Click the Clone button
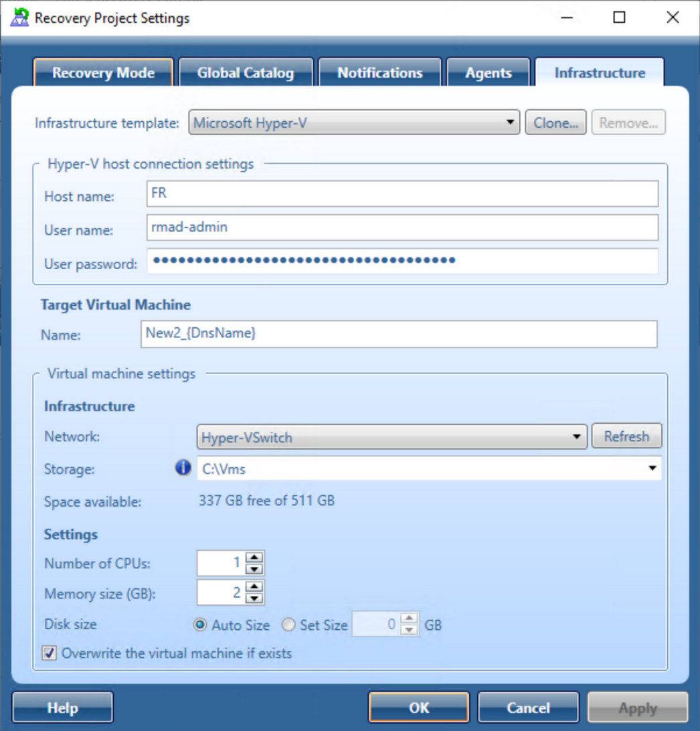700x731 pixels. [x=555, y=122]
